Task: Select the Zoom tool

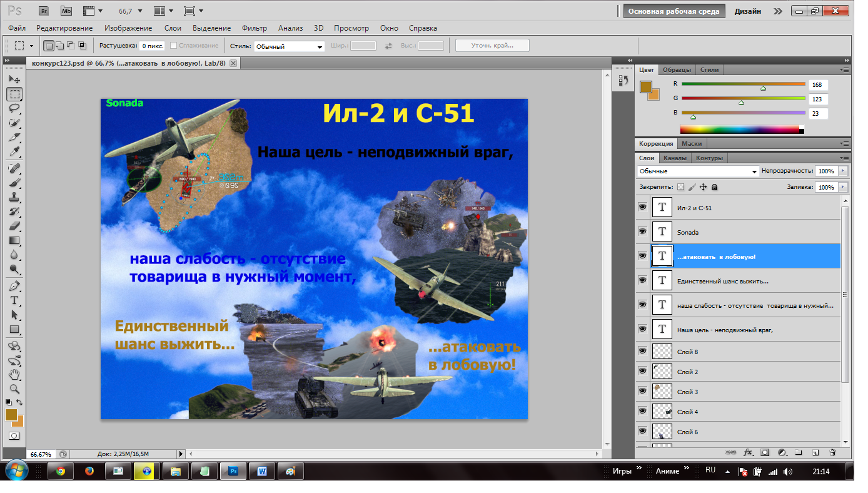Action: coord(14,389)
